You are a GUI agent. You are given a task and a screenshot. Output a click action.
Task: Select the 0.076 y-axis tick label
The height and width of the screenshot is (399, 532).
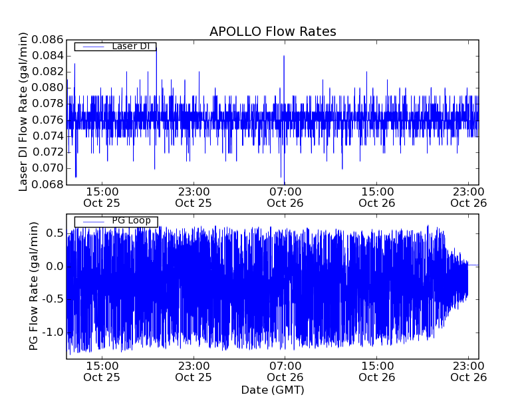(47, 120)
